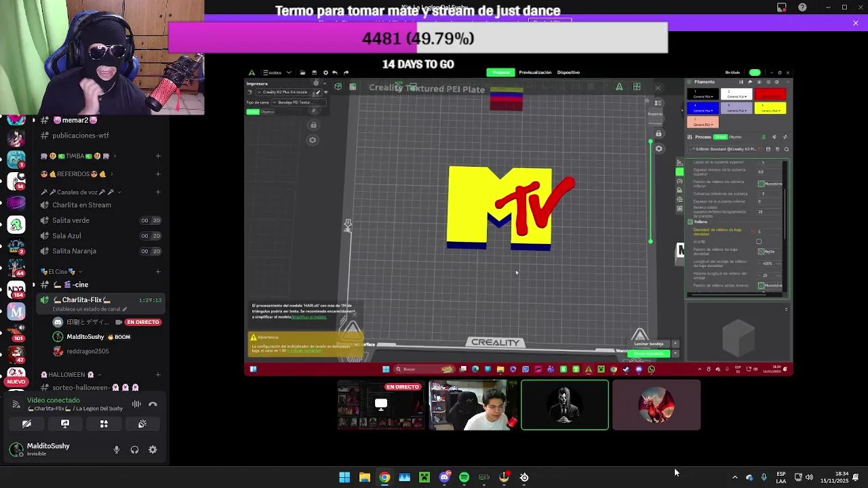868x488 pixels.
Task: Mute the microphone next to MalditoSushy
Action: tap(117, 449)
